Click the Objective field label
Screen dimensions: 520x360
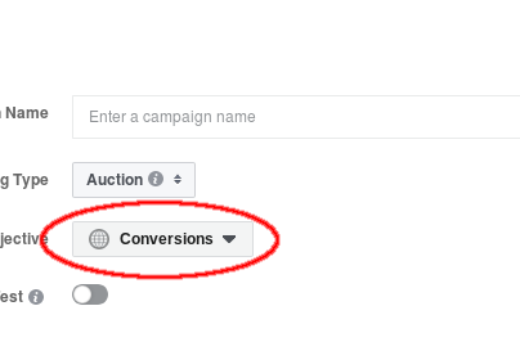(x=24, y=239)
